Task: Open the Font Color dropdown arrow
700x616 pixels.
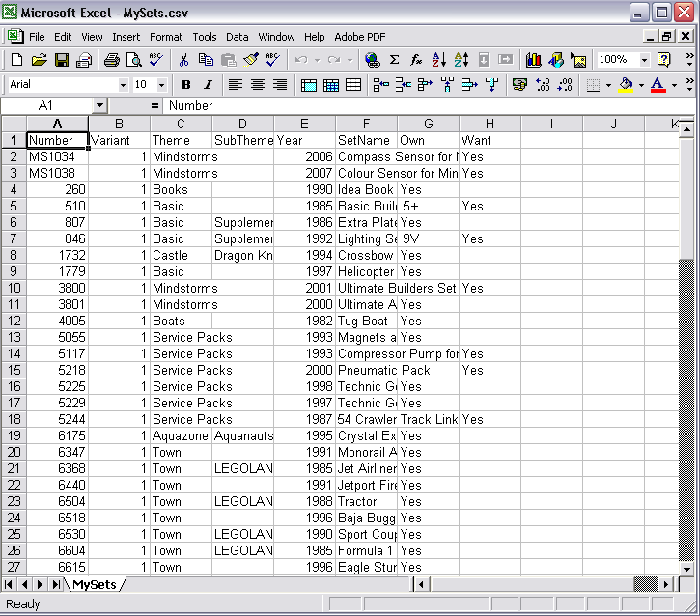Action: 674,85
